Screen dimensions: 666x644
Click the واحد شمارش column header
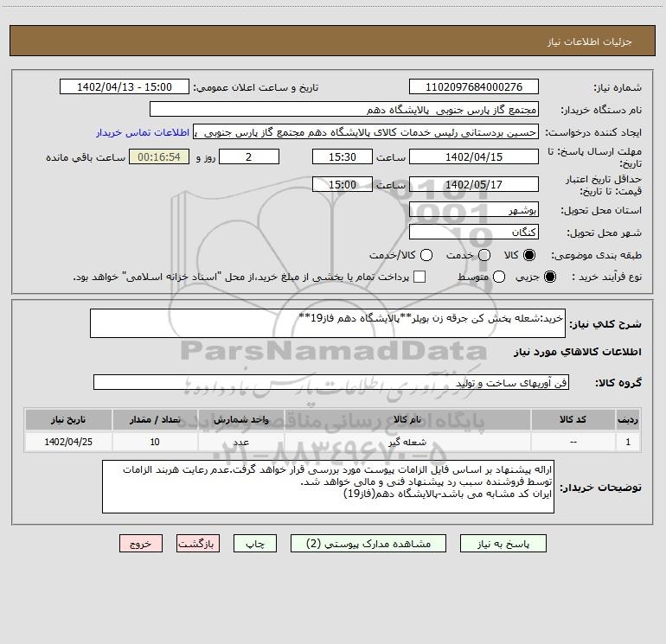point(240,419)
